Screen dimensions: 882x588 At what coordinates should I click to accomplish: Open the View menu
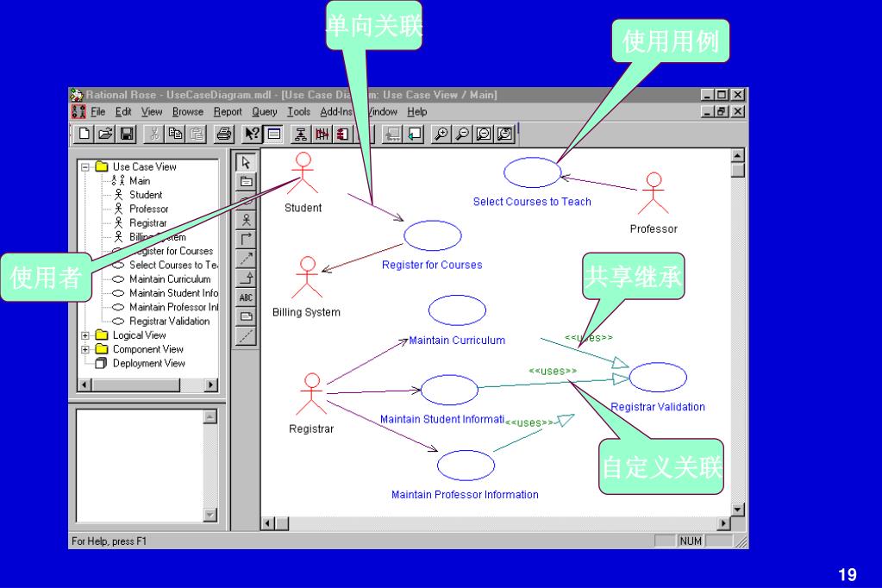(x=152, y=111)
